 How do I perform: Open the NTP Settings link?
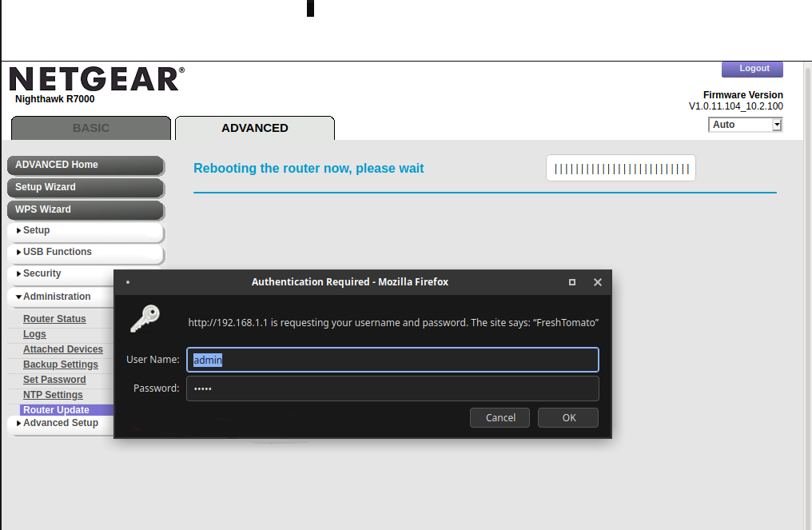coord(53,395)
